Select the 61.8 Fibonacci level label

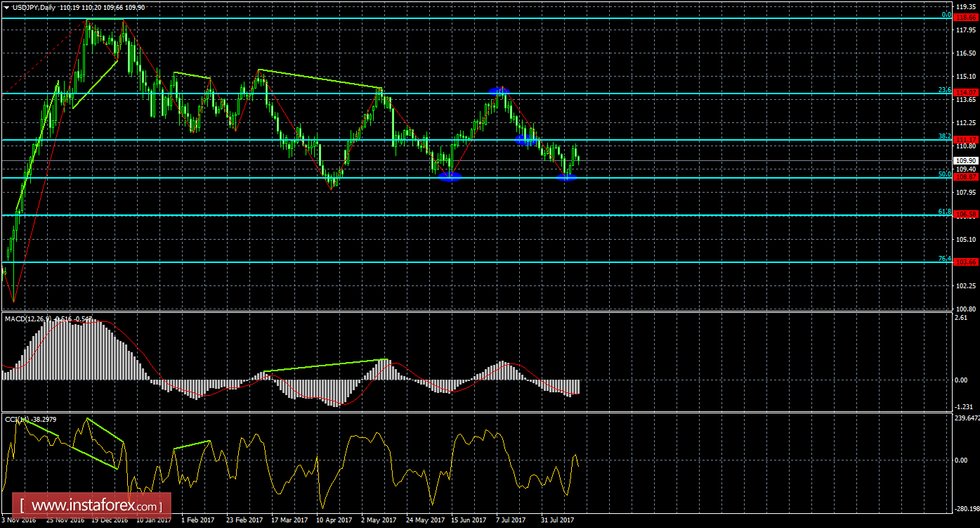click(945, 212)
